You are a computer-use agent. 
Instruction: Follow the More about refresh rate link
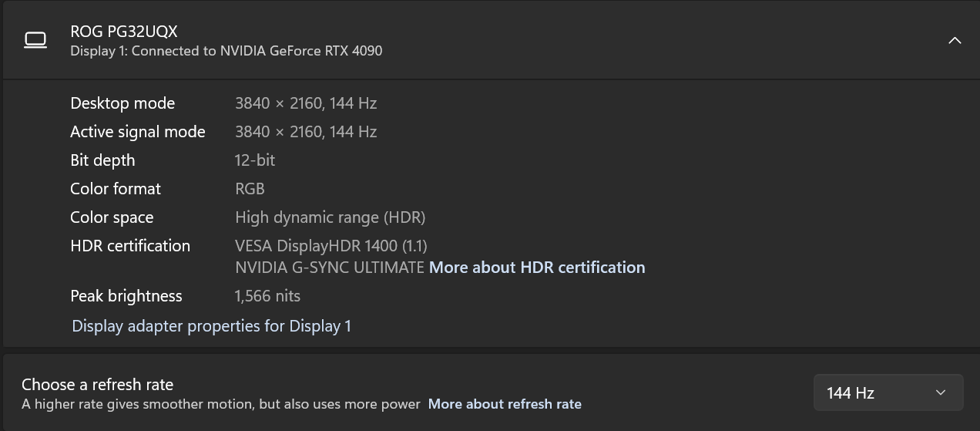tap(505, 404)
